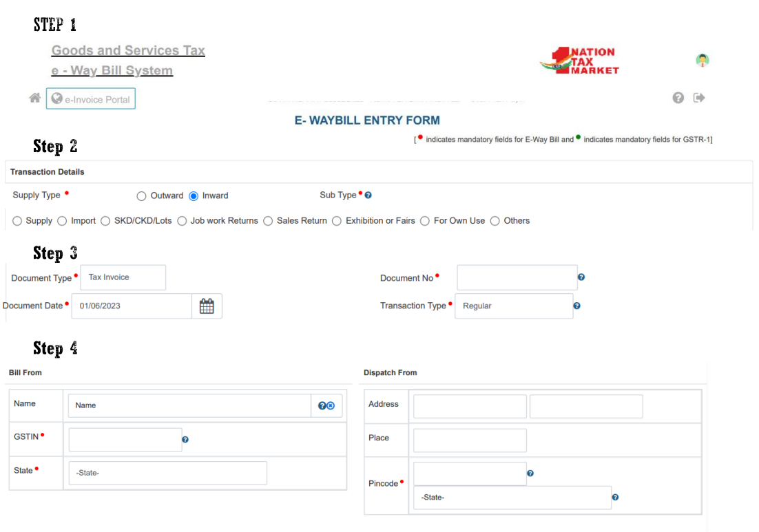Click the Dispatch From Pincode field
This screenshot has height=532, width=759.
(x=470, y=474)
